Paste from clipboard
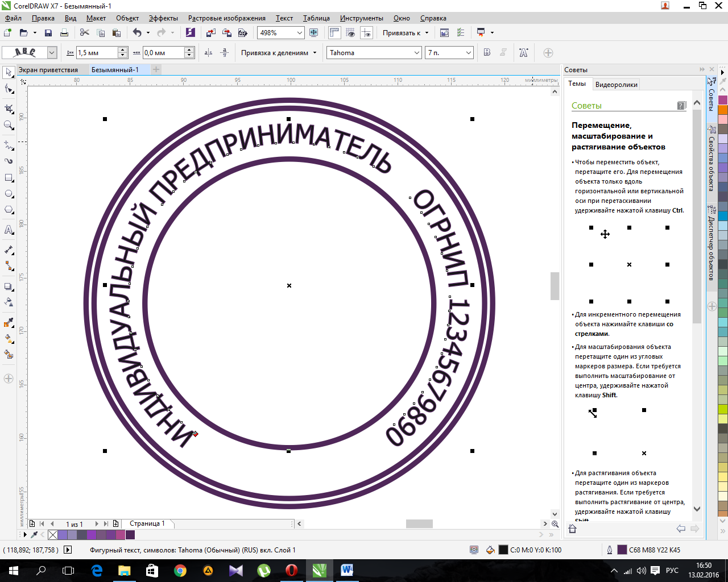The height and width of the screenshot is (582, 728). [x=116, y=33]
